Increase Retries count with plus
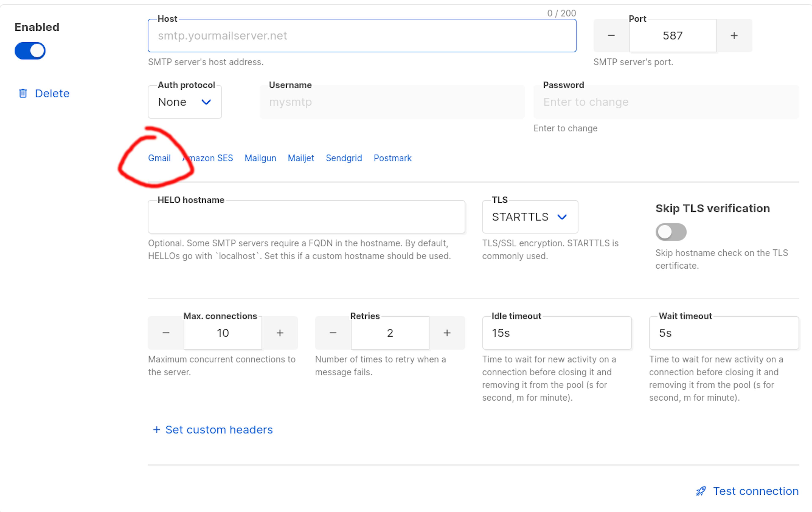 447,333
